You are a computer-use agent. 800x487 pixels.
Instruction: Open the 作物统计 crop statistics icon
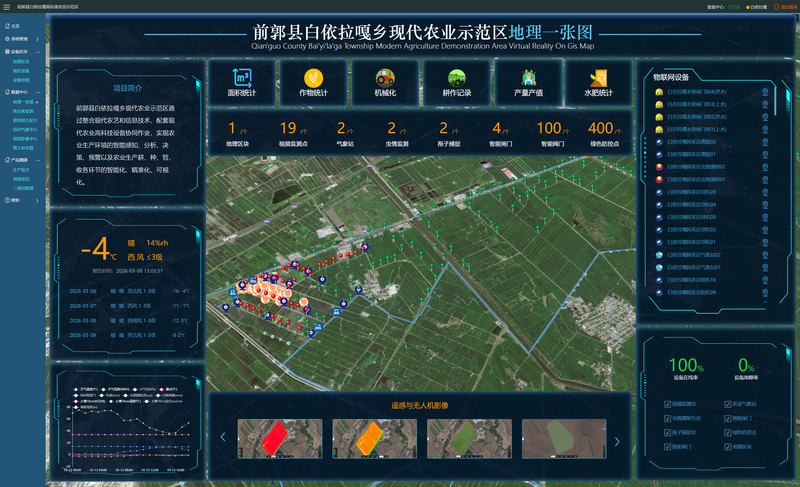pyautogui.click(x=313, y=78)
